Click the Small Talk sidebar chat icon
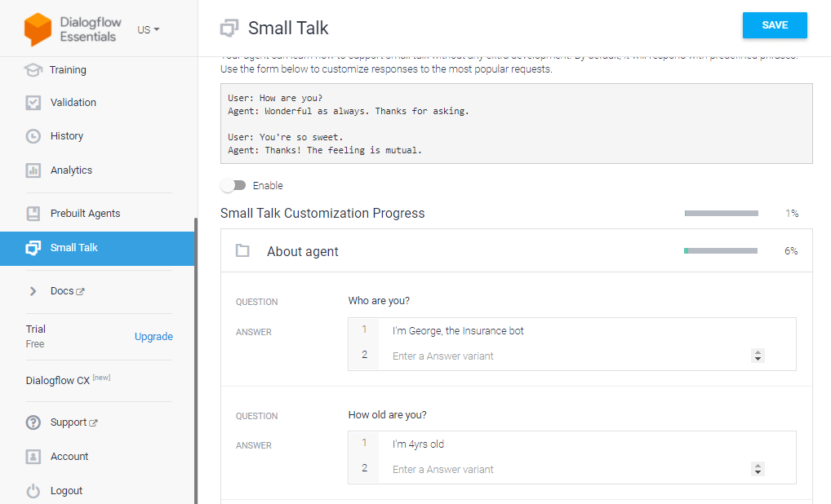This screenshot has width=831, height=504. [33, 248]
